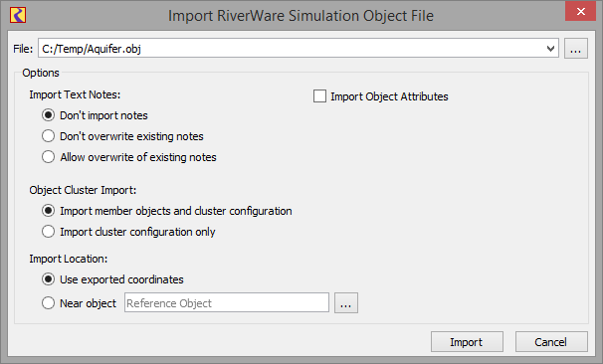603x364 pixels.
Task: Close the Import RiverWare dialog window
Action: click(580, 12)
